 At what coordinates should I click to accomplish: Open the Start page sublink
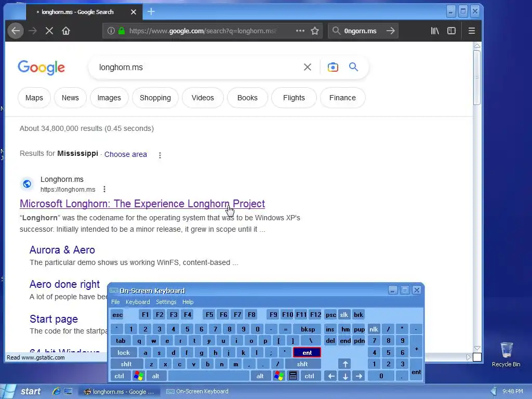point(54,319)
